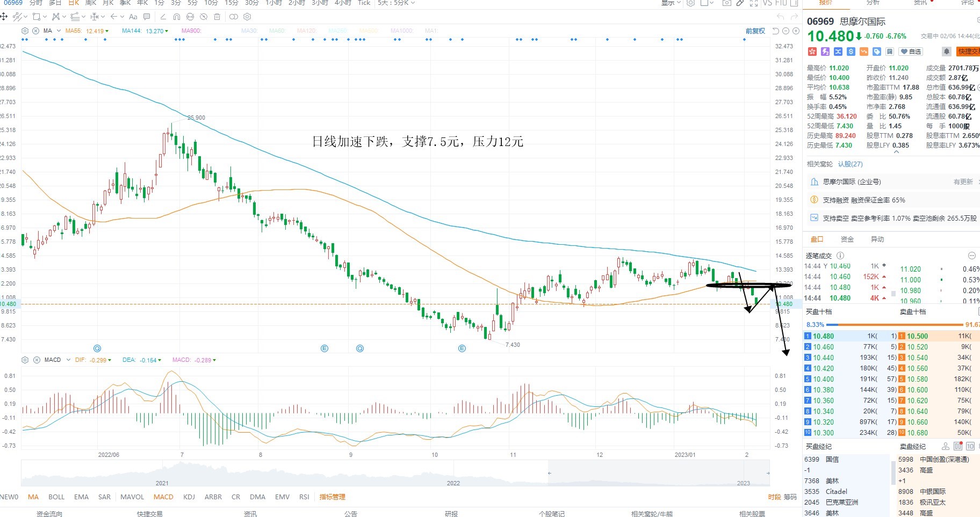Hide all drawings with crossed-eye icon

pyautogui.click(x=204, y=17)
